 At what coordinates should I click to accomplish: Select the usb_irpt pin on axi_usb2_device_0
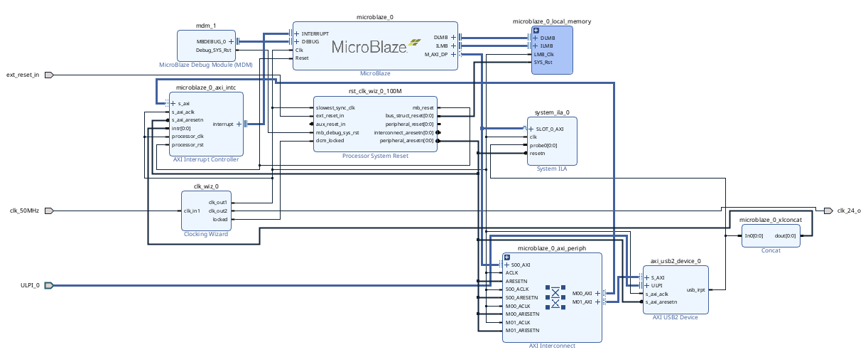coord(695,289)
